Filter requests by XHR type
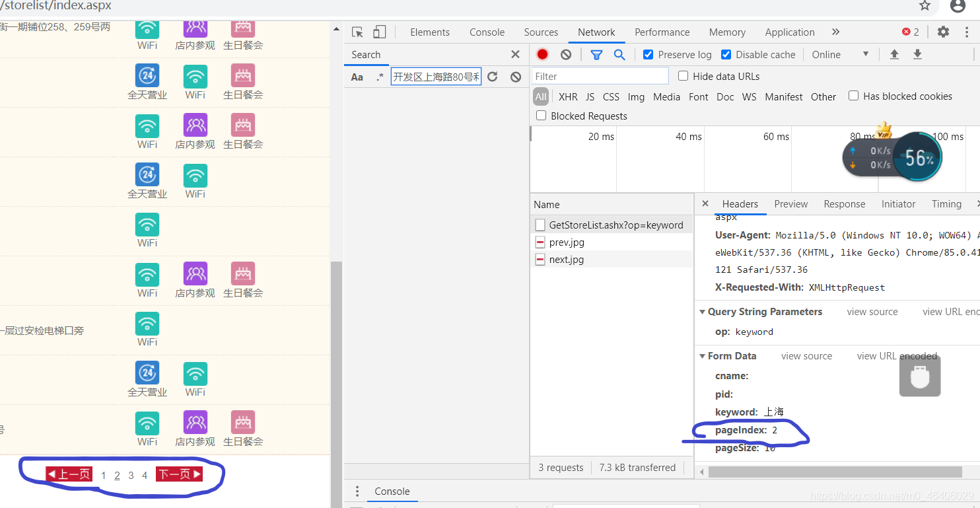Viewport: 980px width, 508px height. (x=568, y=96)
